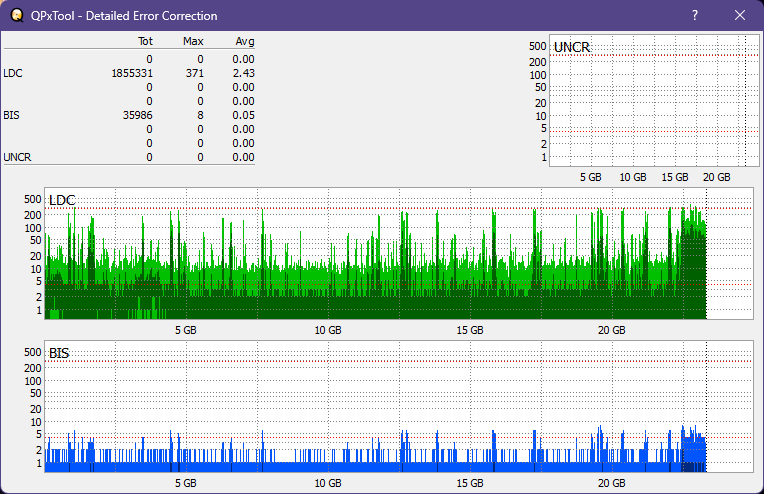
Task: Click the Max column header
Action: (193, 41)
